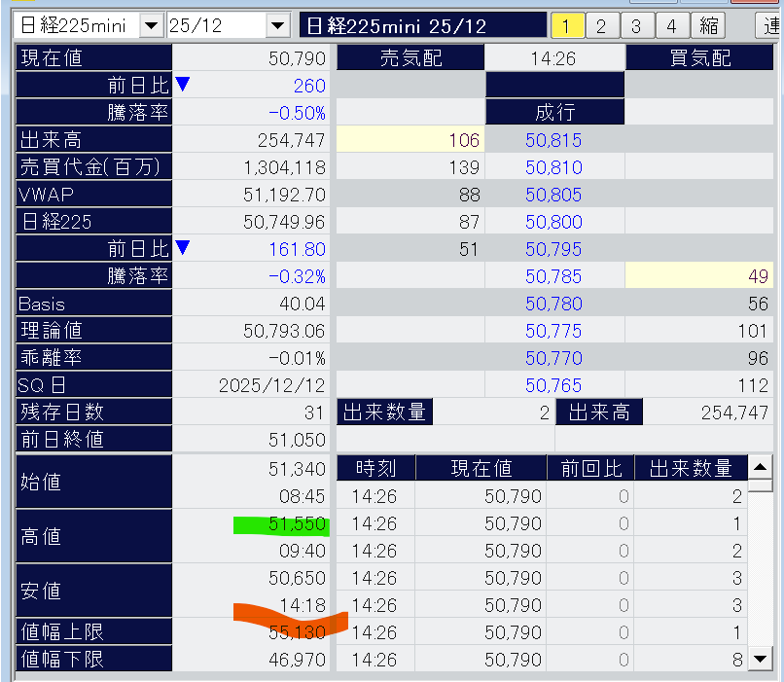Select the yellow panel tab 1
Image resolution: width=784 pixels, height=682 pixels.
(x=568, y=25)
